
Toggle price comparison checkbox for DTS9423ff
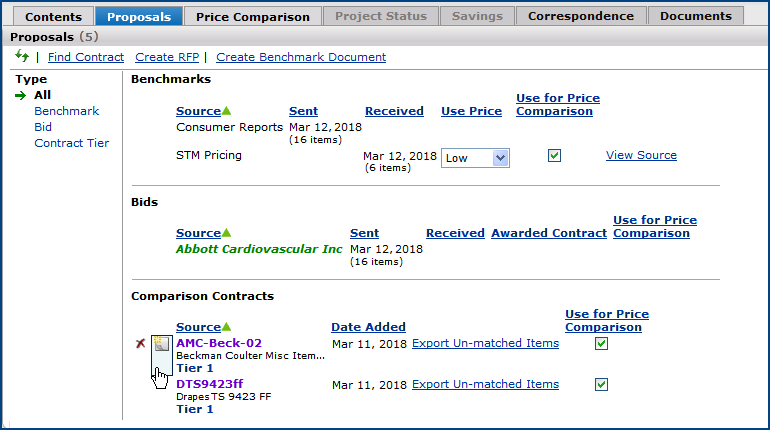pyautogui.click(x=601, y=384)
